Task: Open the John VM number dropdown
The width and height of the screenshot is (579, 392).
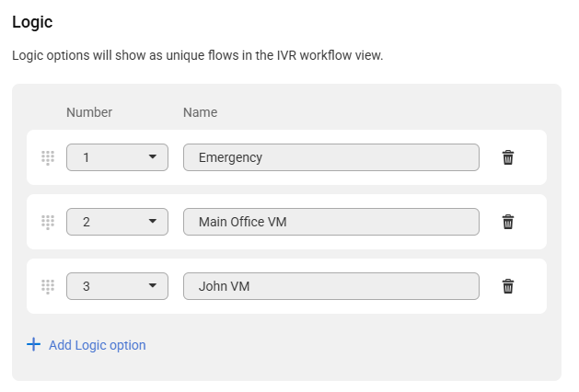Action: coord(117,286)
